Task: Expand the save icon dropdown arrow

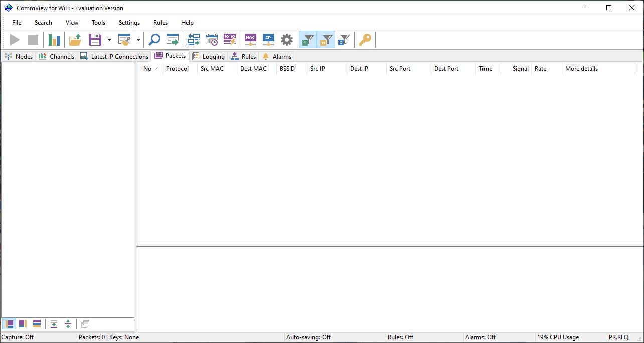Action: pos(109,40)
